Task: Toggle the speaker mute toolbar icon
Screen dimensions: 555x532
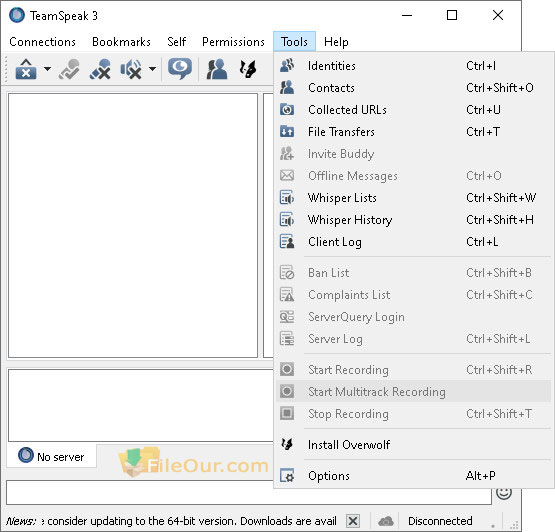Action: click(131, 69)
